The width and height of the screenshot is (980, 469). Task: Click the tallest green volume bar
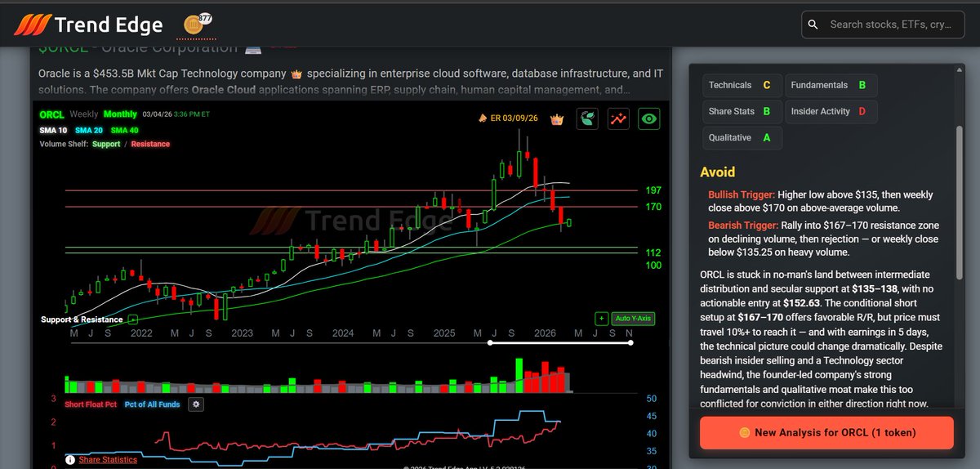(519, 375)
